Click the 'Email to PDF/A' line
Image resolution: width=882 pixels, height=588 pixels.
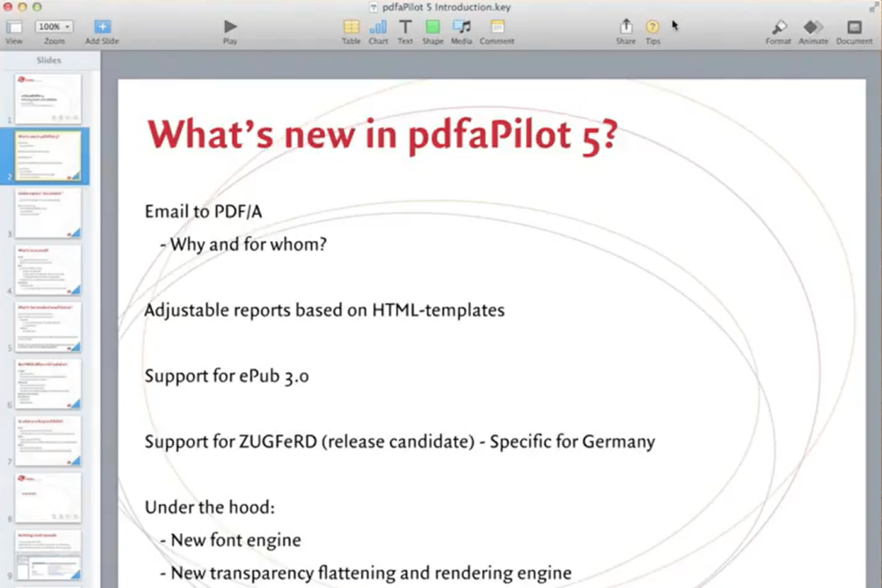coord(203,212)
